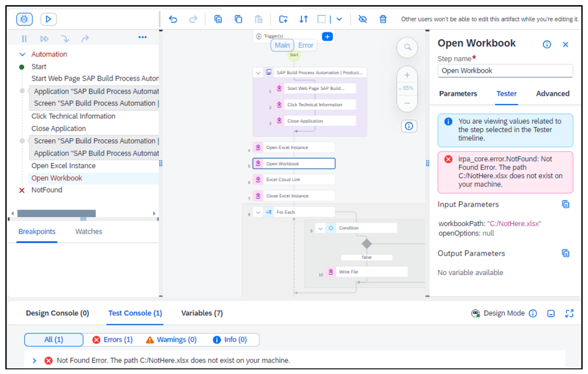Redo the last undone action
Image resolution: width=588 pixels, height=374 pixels.
[x=193, y=19]
